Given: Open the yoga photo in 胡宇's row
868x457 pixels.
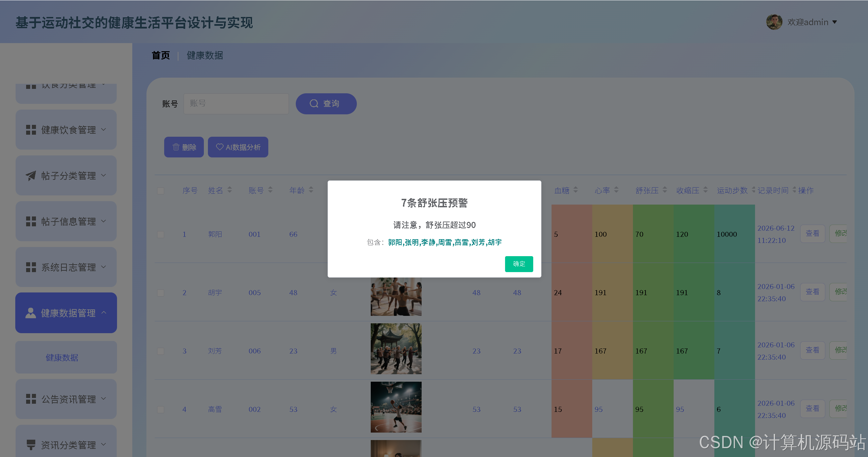Looking at the screenshot, I should [396, 297].
